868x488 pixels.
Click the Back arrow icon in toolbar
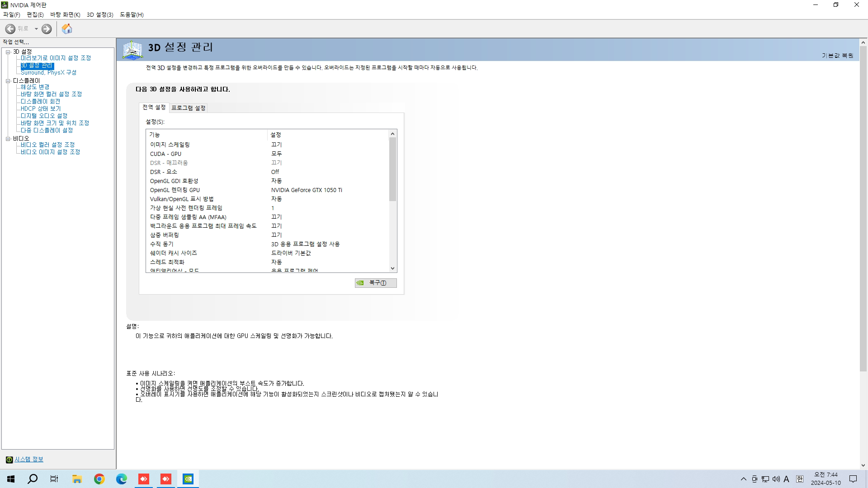click(10, 29)
